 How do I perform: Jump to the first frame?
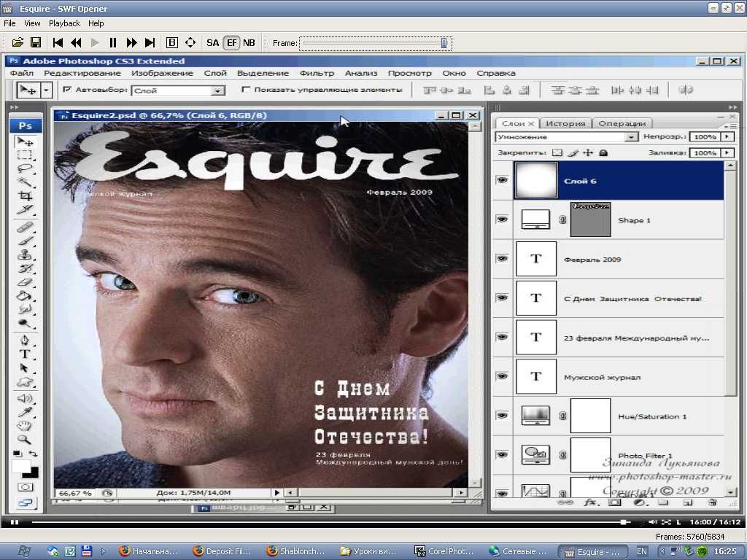tap(58, 42)
